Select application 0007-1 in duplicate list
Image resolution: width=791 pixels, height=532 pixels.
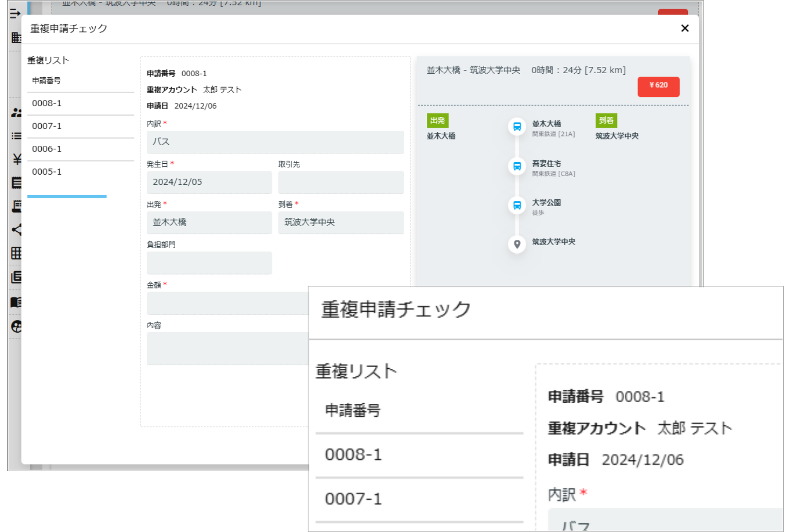(x=80, y=126)
